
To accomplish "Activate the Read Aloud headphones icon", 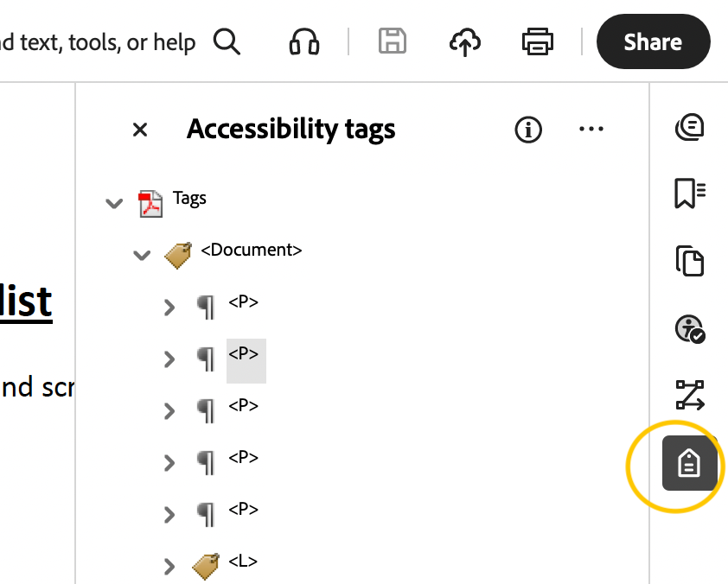I will [303, 41].
